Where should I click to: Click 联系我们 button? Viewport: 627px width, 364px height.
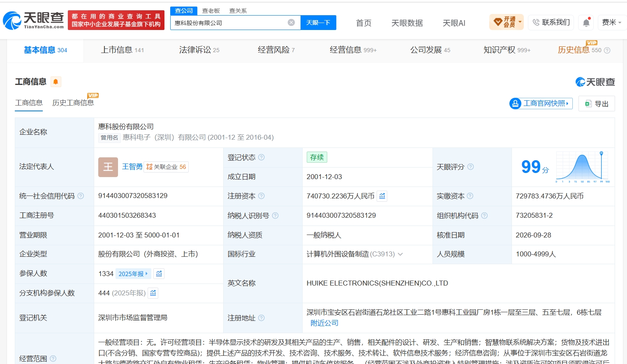[x=551, y=22]
